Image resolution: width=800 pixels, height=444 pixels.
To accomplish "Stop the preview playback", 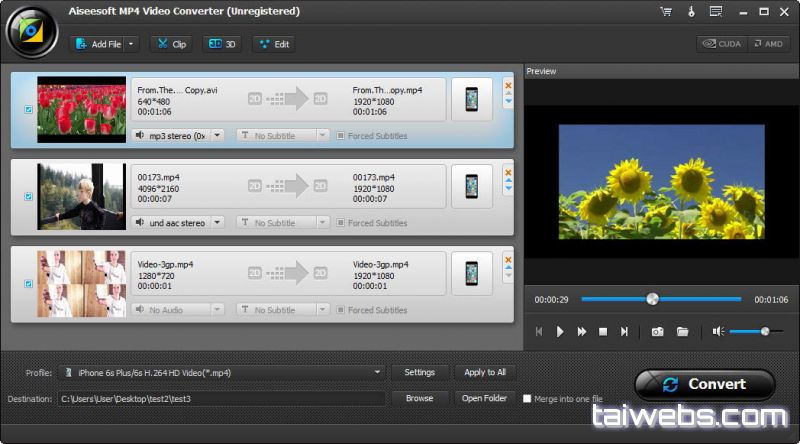I will tap(603, 331).
